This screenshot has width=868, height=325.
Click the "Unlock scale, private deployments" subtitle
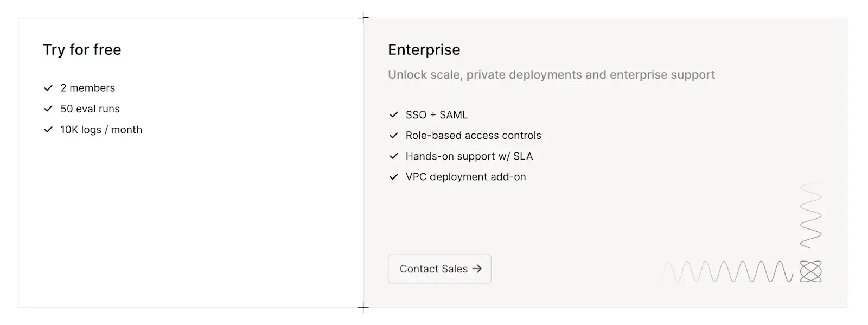click(551, 75)
